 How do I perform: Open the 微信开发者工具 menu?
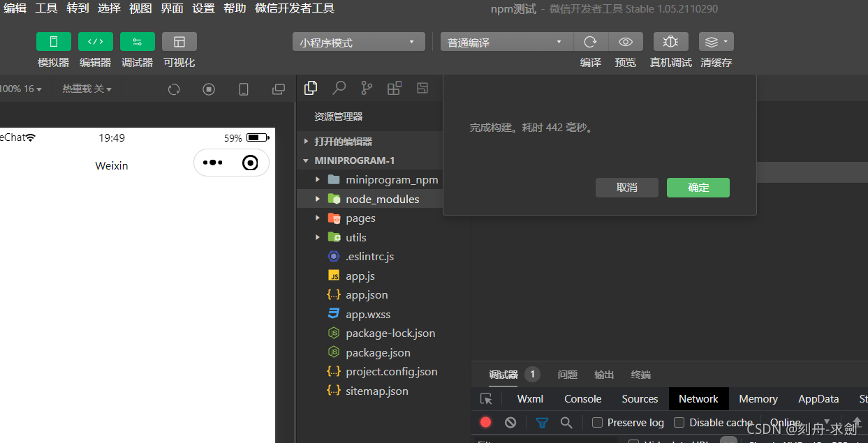point(295,8)
